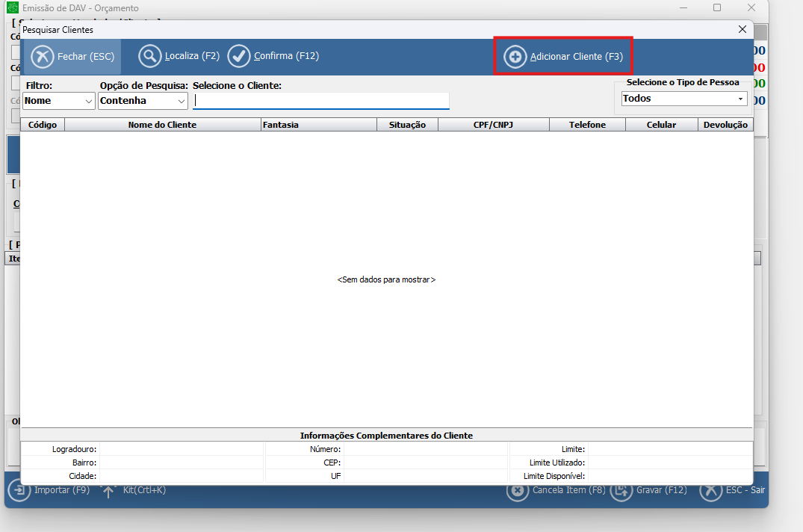Image resolution: width=803 pixels, height=532 pixels.
Task: Close the Pesquisar Clientes dialog window
Action: click(x=742, y=30)
